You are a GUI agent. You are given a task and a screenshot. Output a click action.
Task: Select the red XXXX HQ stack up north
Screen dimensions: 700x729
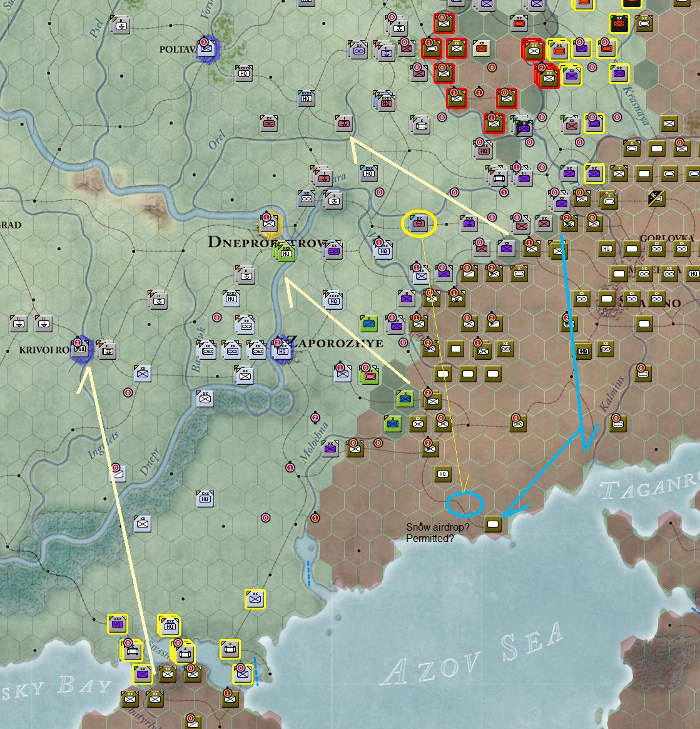tap(385, 102)
